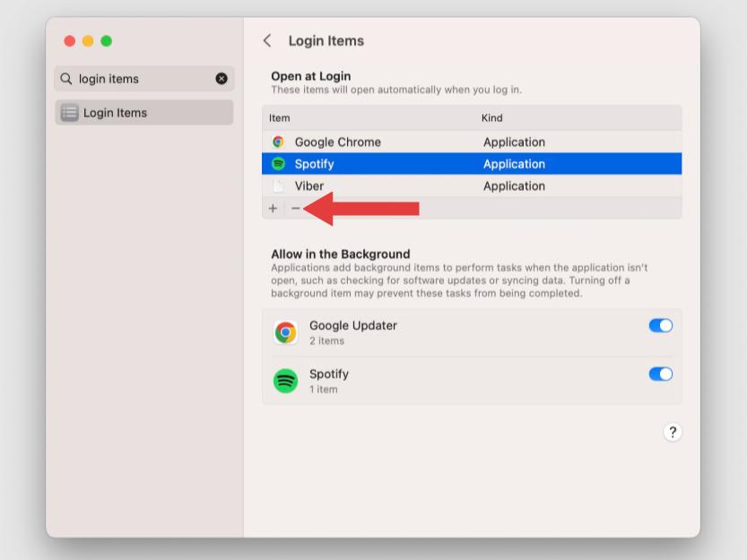
Task: Sort by the Item column header
Action: [x=279, y=118]
